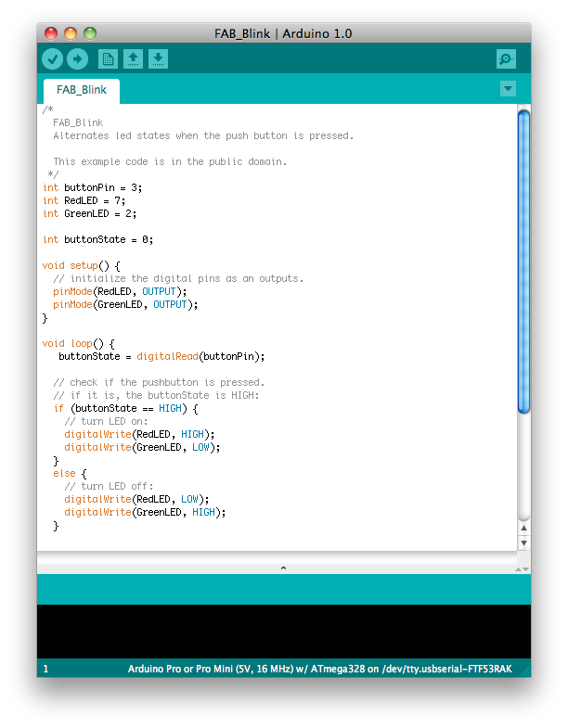Click the 'digitalWrite(RedLED, HIGH);' line
The image size is (568, 728).
pos(139,435)
